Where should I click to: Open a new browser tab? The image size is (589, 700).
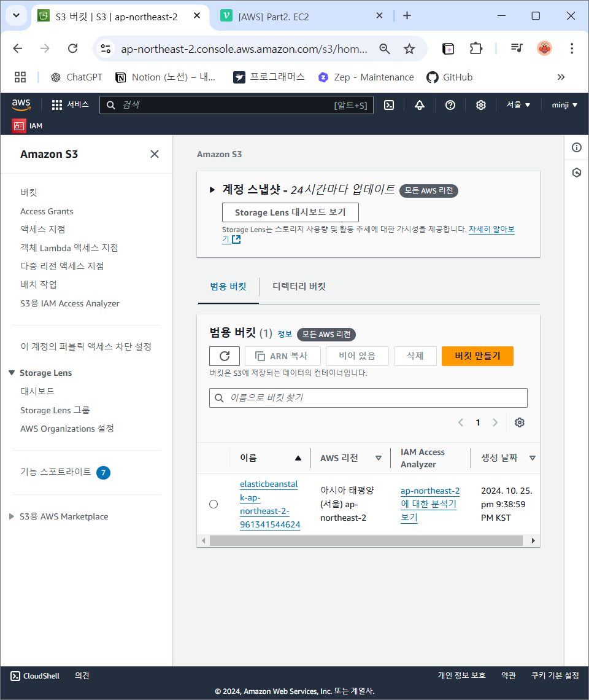(407, 15)
